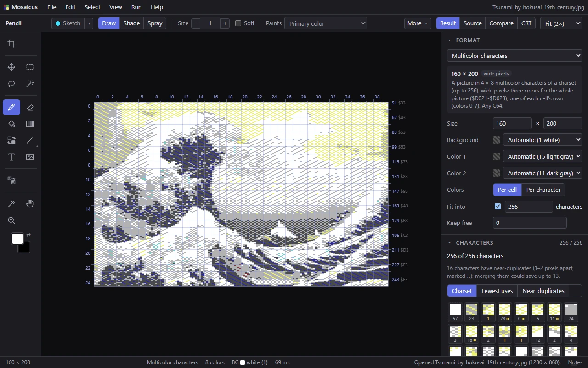Choose the Gradient tool
Image resolution: width=588 pixels, height=368 pixels.
(30, 124)
